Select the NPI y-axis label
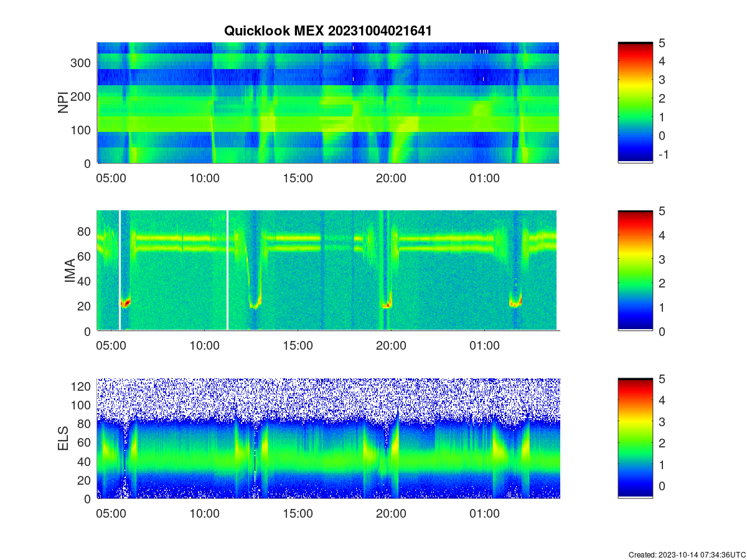The image size is (747, 560). 63,103
